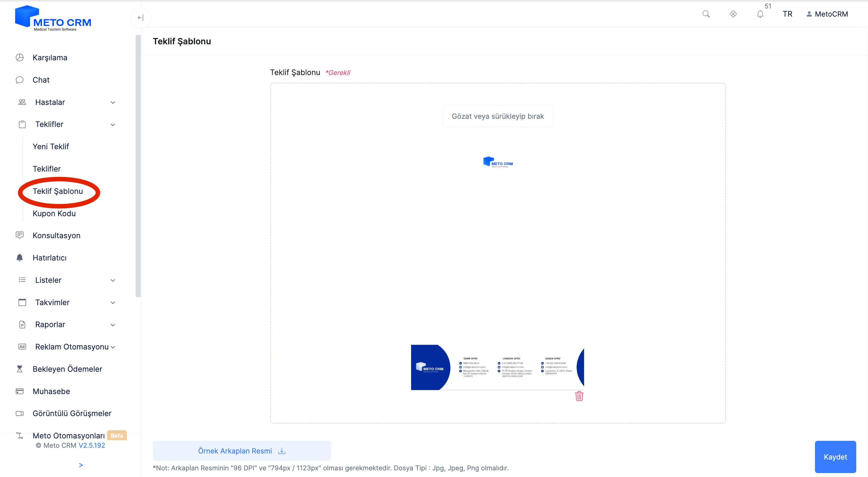Open Teklifler submenu item
The width and height of the screenshot is (868, 477).
[x=46, y=169]
